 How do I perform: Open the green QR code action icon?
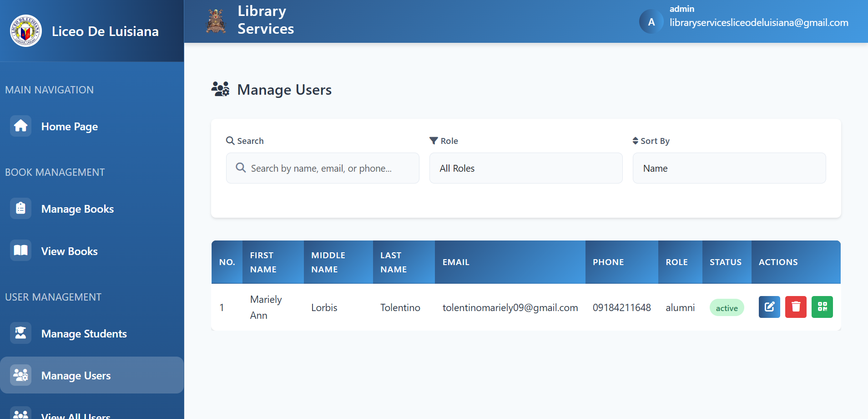822,307
